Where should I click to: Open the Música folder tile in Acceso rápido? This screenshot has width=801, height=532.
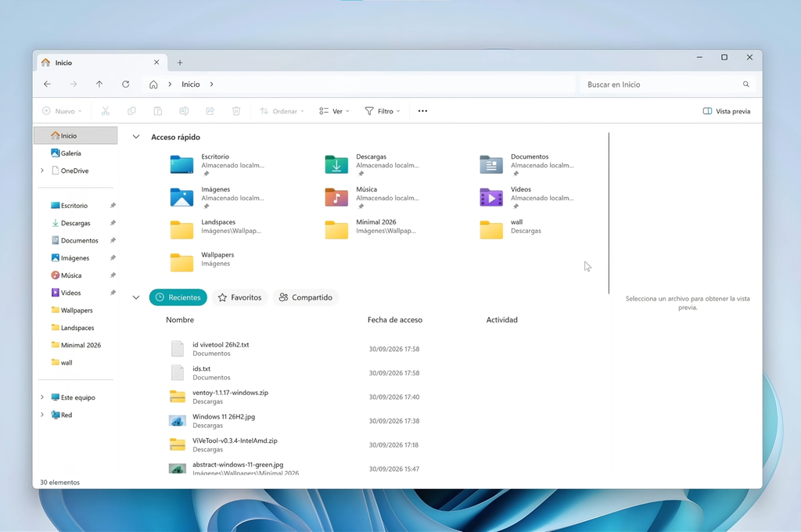[373, 197]
